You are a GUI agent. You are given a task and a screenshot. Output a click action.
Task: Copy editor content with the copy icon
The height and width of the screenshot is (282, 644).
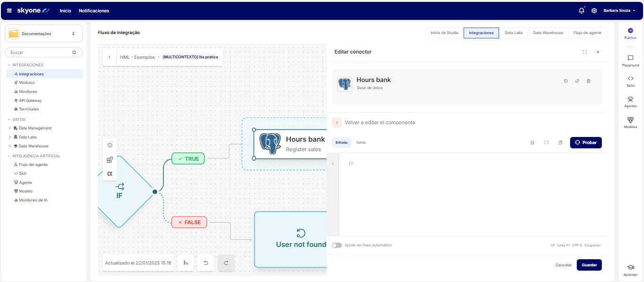pos(560,143)
